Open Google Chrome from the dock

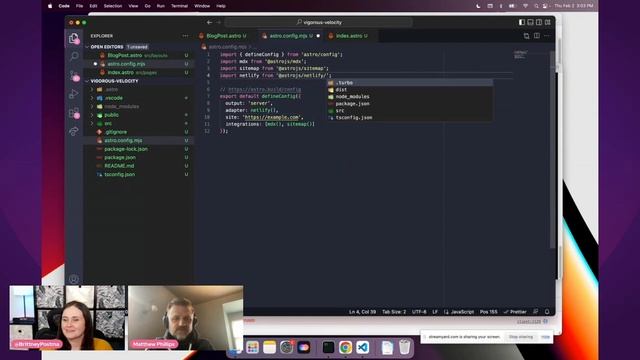pyautogui.click(x=345, y=347)
